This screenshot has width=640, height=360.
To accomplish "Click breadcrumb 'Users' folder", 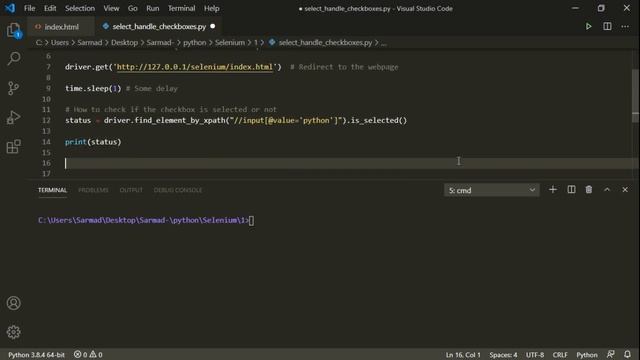I will click(60, 42).
